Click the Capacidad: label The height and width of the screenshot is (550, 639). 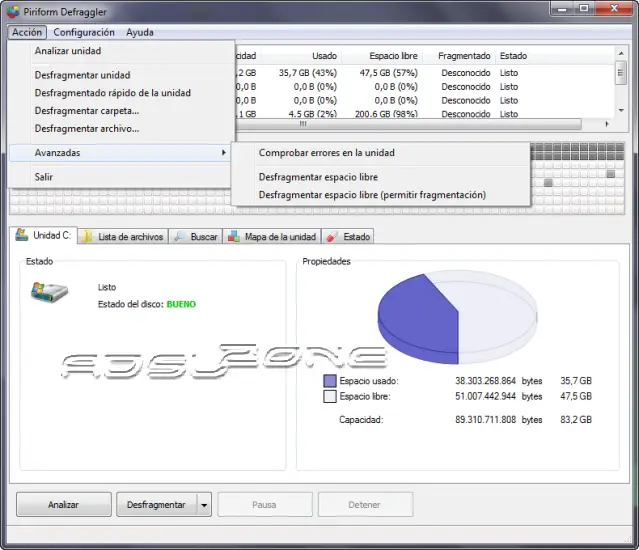tap(361, 420)
